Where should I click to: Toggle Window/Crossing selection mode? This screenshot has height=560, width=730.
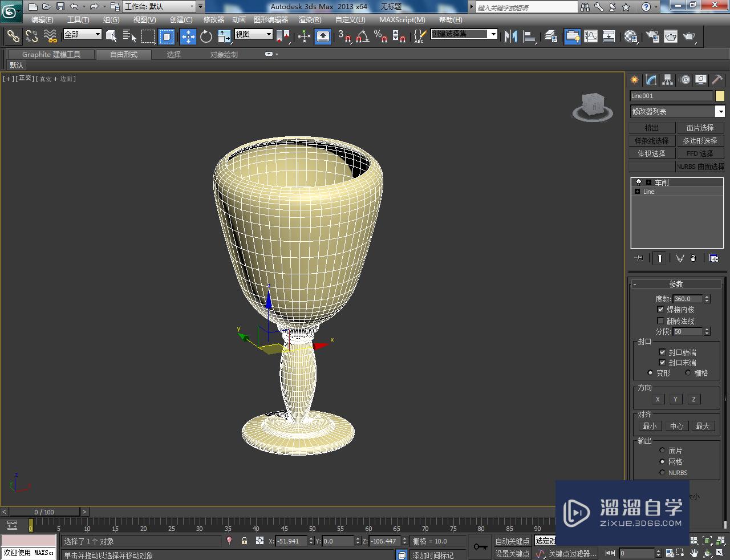pos(167,36)
